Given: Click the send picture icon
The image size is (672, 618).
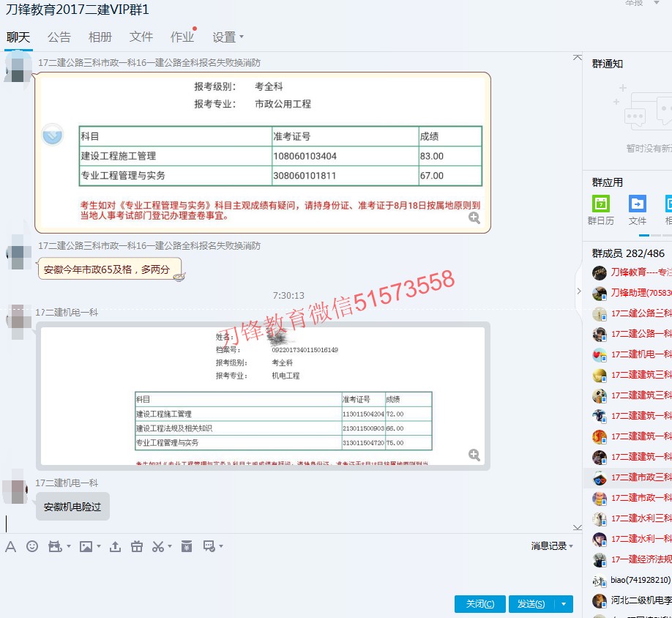Looking at the screenshot, I should pyautogui.click(x=86, y=546).
